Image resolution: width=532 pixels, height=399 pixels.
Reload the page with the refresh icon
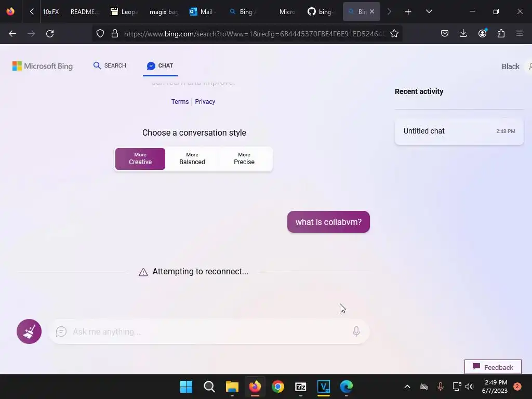(50, 34)
